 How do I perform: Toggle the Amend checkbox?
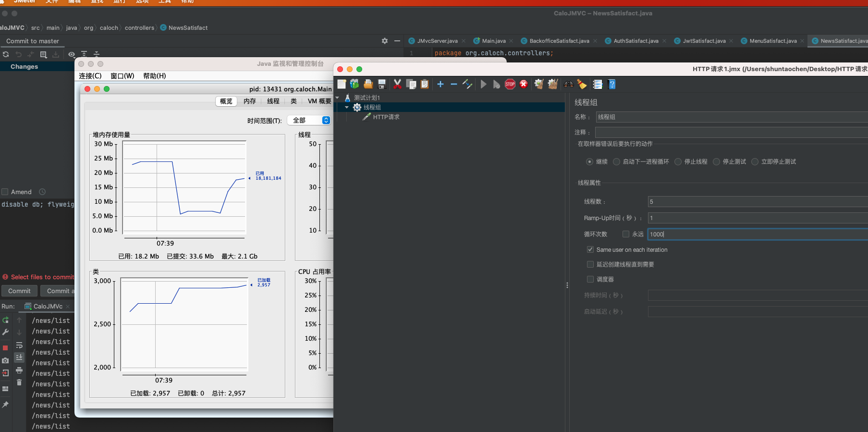[5, 192]
